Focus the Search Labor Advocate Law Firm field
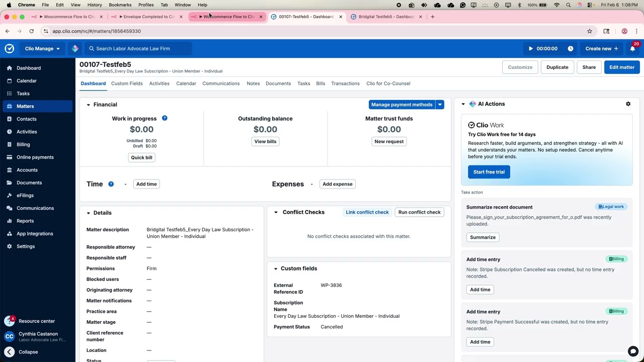This screenshot has width=644, height=362. click(138, 49)
